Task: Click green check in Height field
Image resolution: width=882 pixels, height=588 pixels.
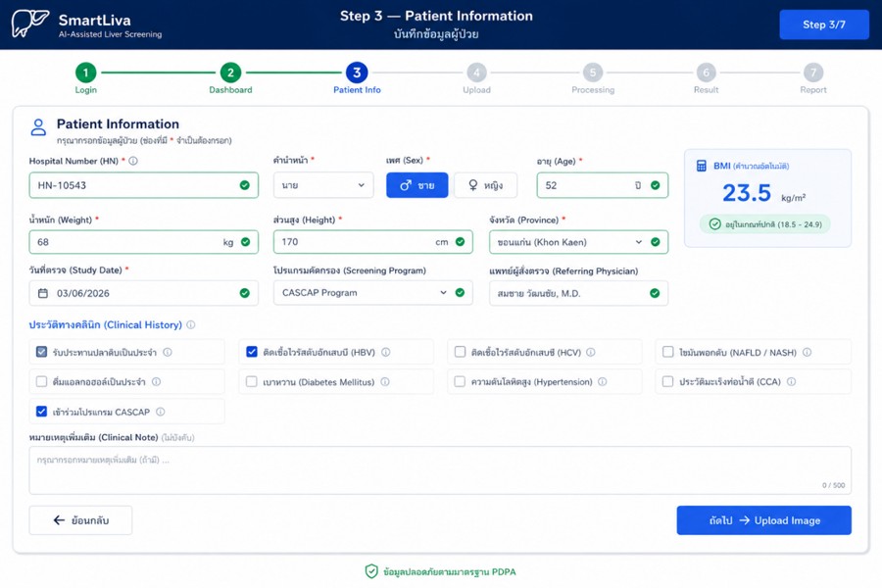Action: [461, 242]
